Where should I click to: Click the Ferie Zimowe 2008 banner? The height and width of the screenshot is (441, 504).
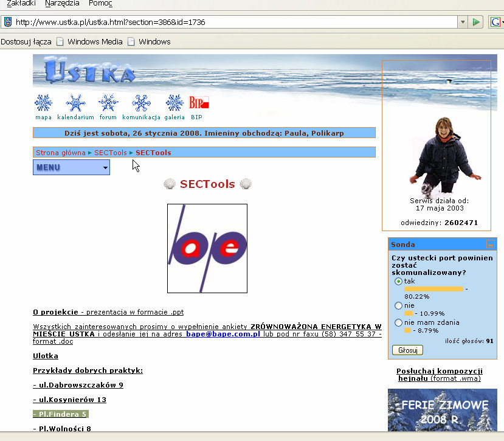coord(442,410)
